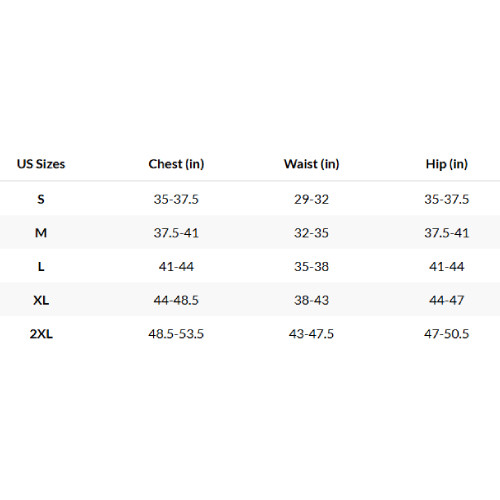Click the Chest (in) column header
500x500 pixels.
coord(176,164)
